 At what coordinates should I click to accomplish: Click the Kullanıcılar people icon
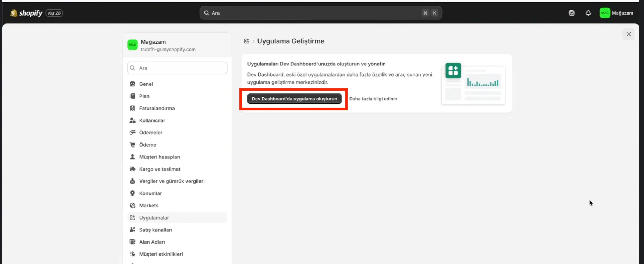click(132, 120)
